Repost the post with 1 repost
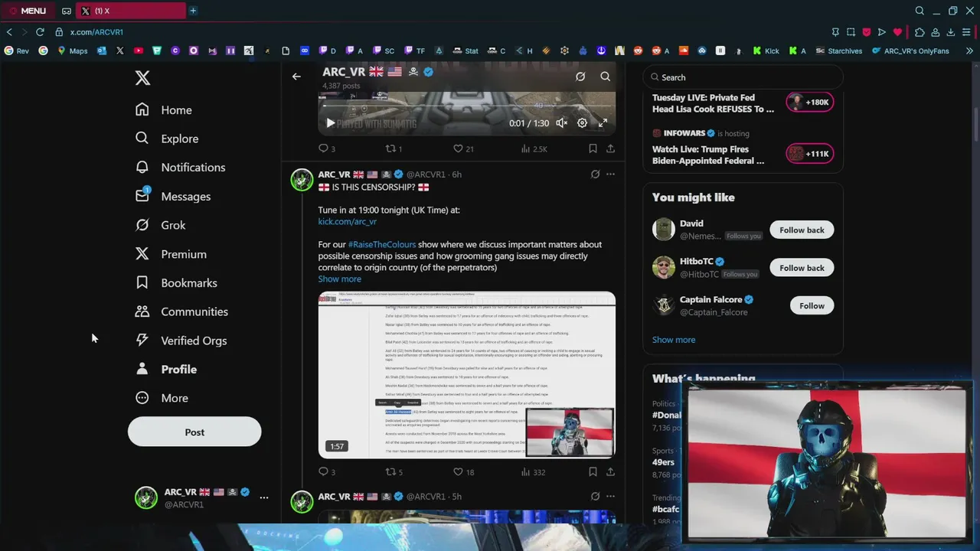This screenshot has height=551, width=980. [x=394, y=148]
